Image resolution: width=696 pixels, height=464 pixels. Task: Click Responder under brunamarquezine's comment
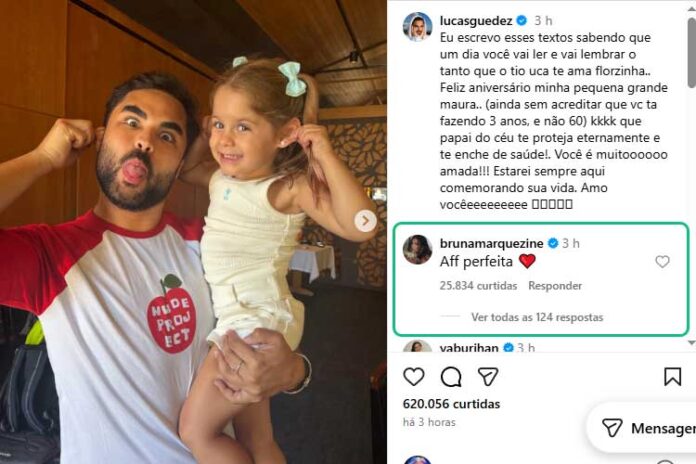(x=555, y=286)
